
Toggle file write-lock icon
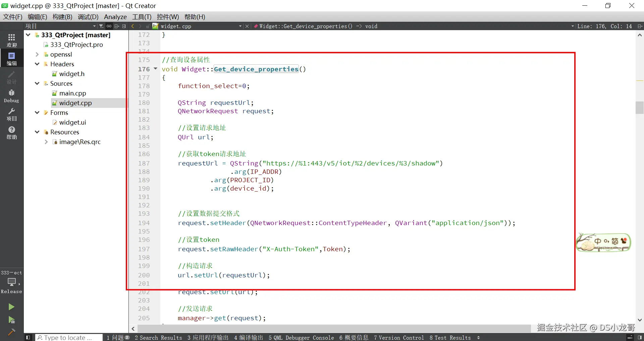tap(148, 26)
